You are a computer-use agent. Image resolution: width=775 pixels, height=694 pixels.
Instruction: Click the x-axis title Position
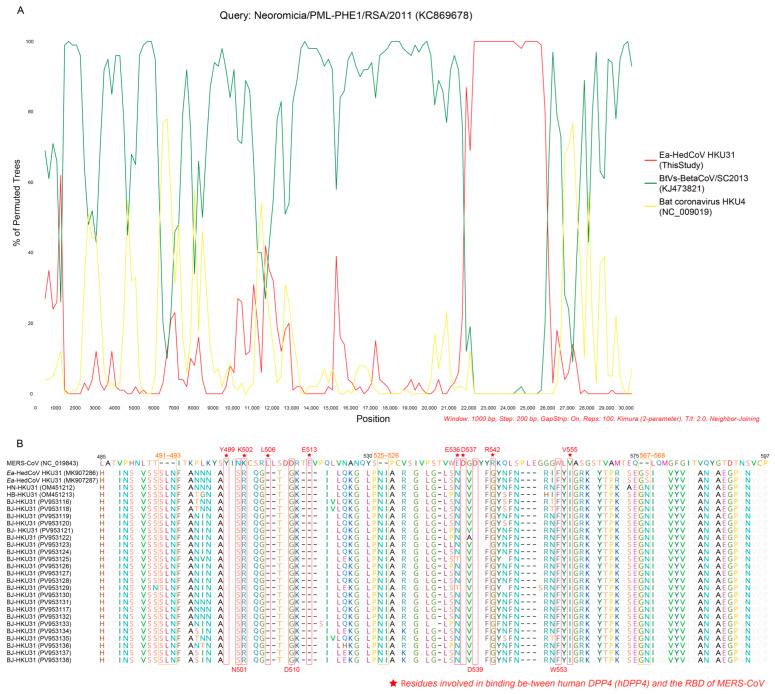(x=373, y=419)
